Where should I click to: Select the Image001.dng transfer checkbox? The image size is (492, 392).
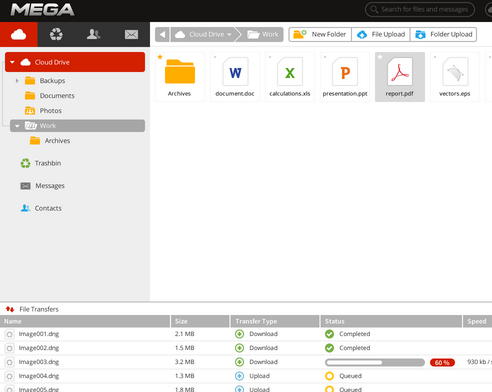(x=10, y=334)
